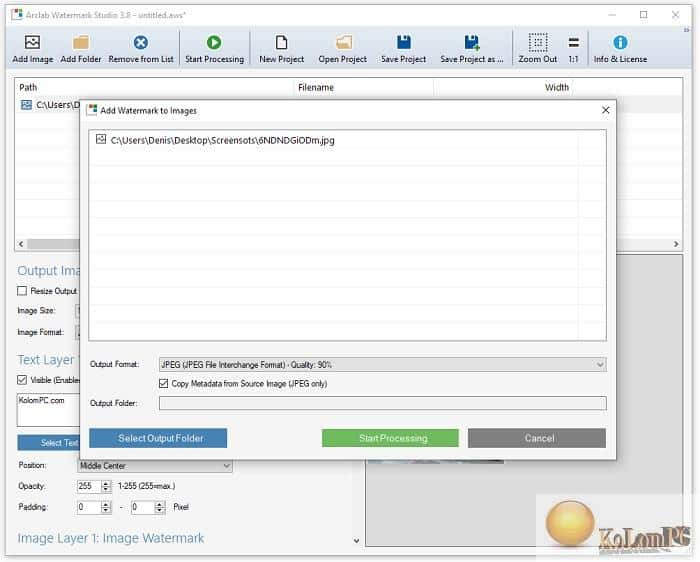Open the Add Folder toolbar icon
This screenshot has width=700, height=562.
[81, 42]
